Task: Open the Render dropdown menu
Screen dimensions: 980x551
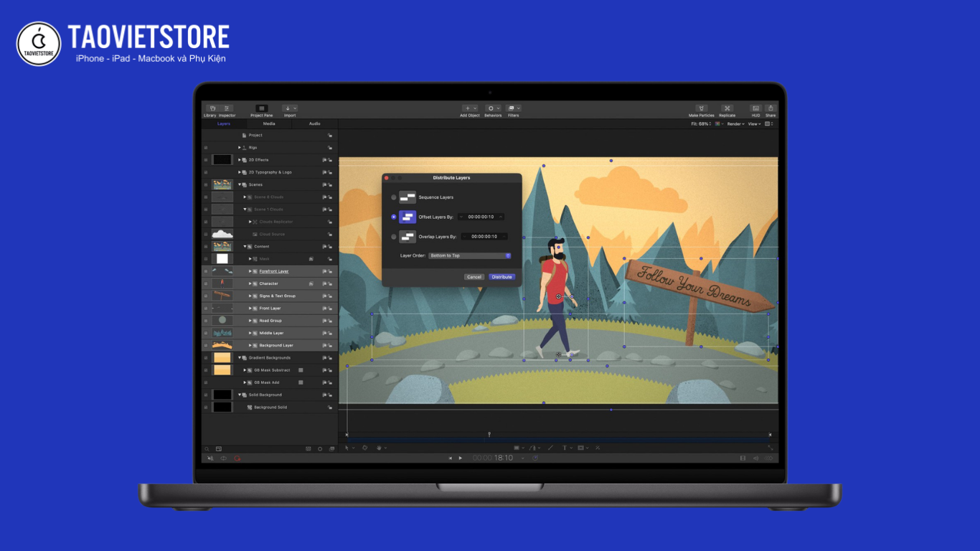Action: (x=735, y=124)
